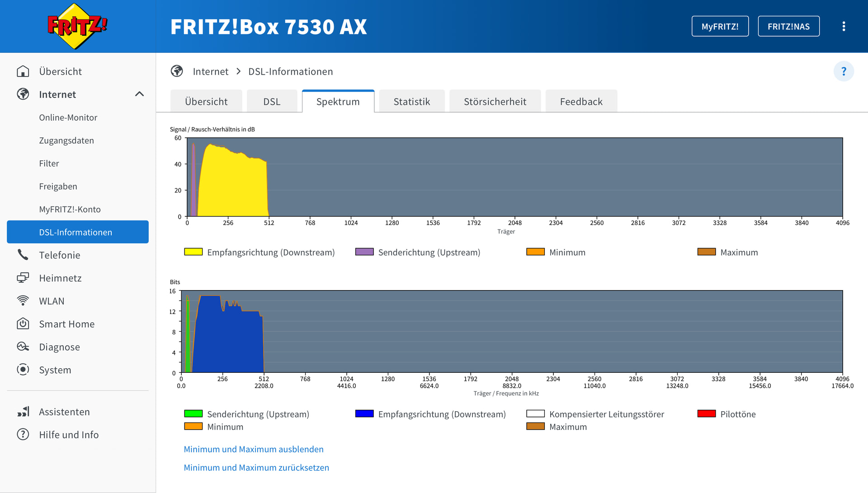Click the breadcrumb globe icon
The width and height of the screenshot is (868, 493).
[x=177, y=71]
